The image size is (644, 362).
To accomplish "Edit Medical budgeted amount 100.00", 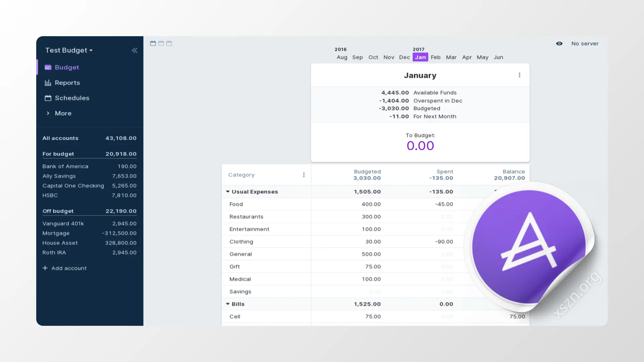I will (371, 279).
